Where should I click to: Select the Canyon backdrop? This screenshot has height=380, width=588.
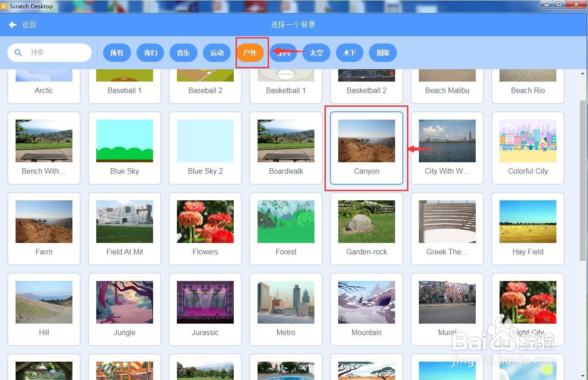point(367,148)
